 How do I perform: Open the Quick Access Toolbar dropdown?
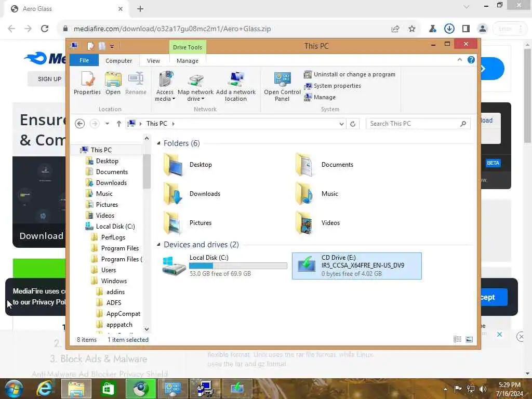click(x=112, y=46)
